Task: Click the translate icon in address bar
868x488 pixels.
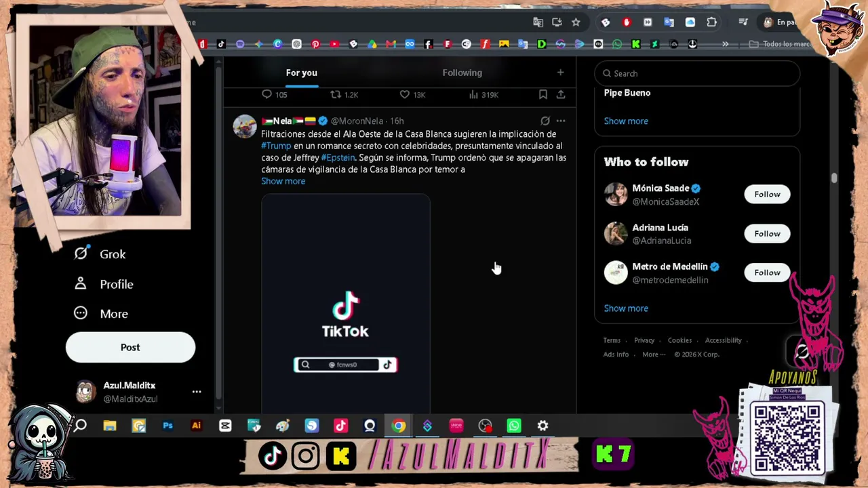Action: [x=538, y=22]
